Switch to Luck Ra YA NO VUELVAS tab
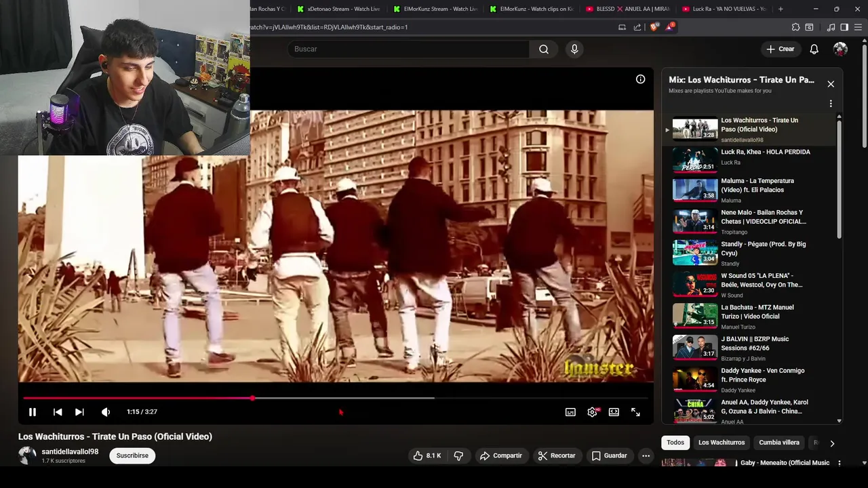 click(x=725, y=9)
